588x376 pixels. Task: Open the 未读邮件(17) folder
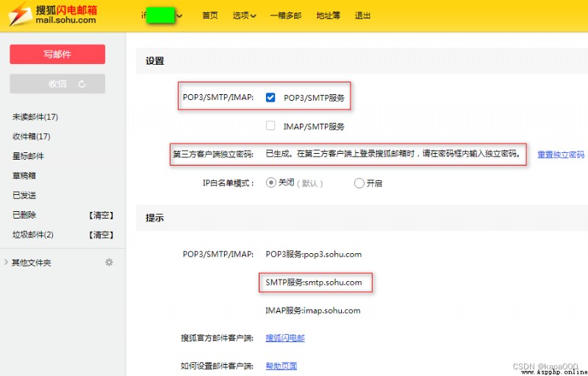coord(35,117)
